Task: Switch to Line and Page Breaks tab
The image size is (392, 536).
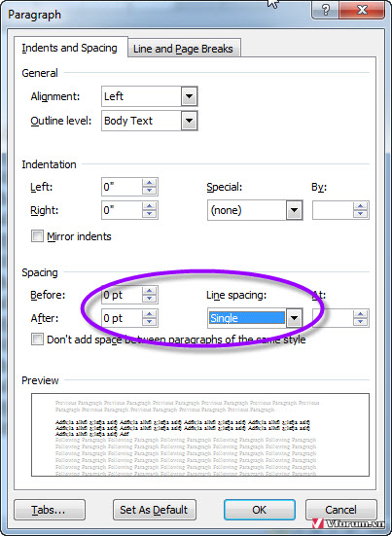Action: pyautogui.click(x=183, y=49)
